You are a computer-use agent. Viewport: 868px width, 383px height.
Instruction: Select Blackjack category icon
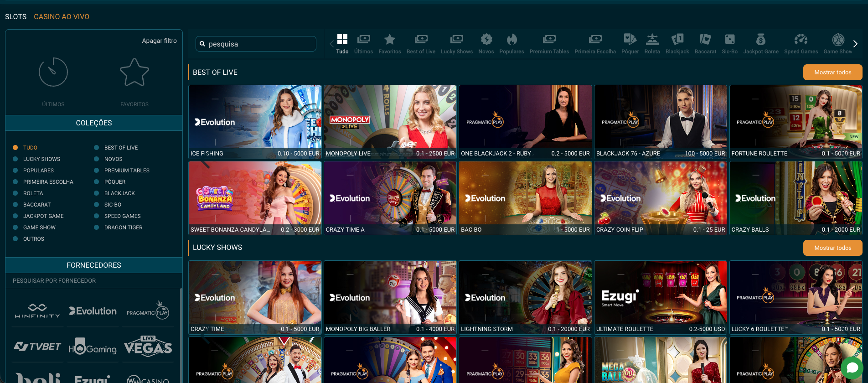pos(677,39)
